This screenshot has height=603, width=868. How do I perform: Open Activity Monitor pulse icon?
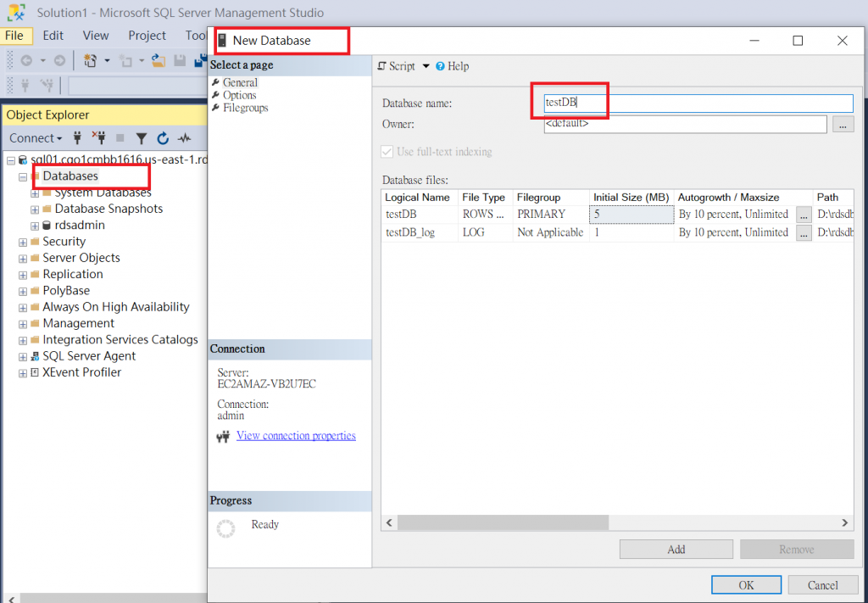(184, 138)
